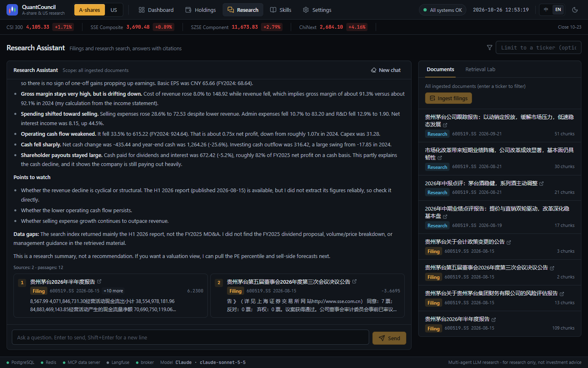Start a New chat
The height and width of the screenshot is (368, 588).
386,70
